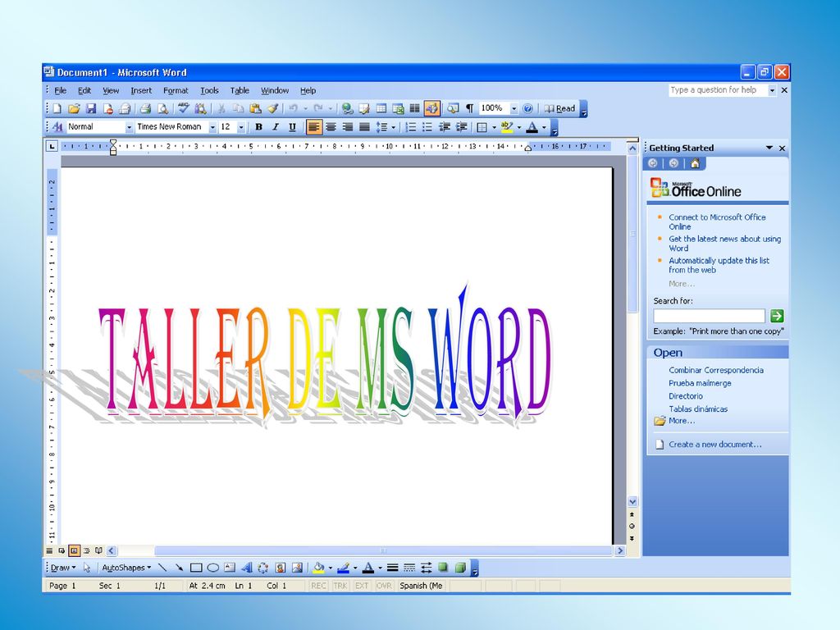
Task: Click Connect to Microsoft Office Online link
Action: (x=717, y=221)
